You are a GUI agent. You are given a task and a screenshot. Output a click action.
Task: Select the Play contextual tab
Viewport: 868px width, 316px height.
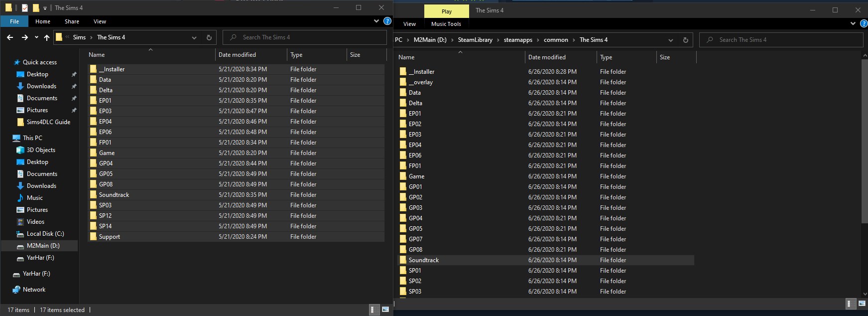pos(447,11)
